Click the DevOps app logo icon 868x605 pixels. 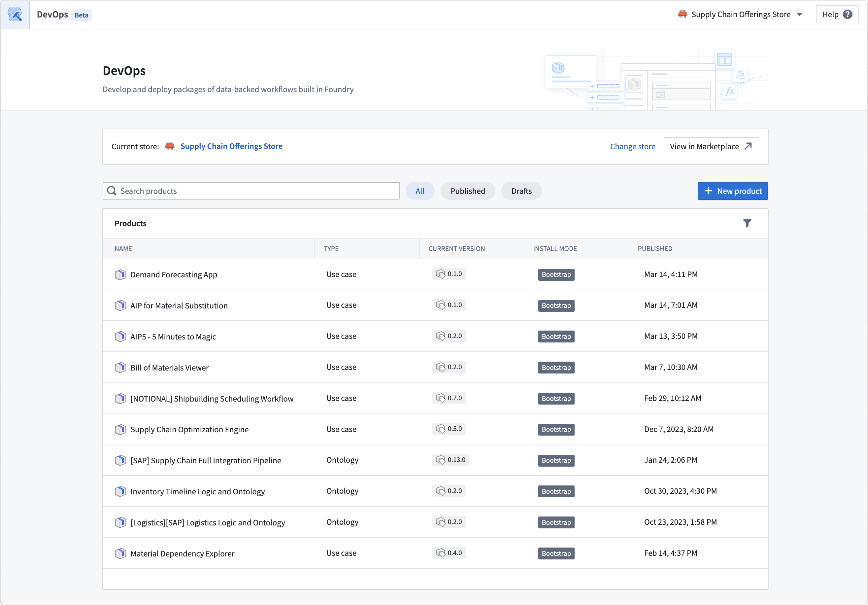click(15, 15)
